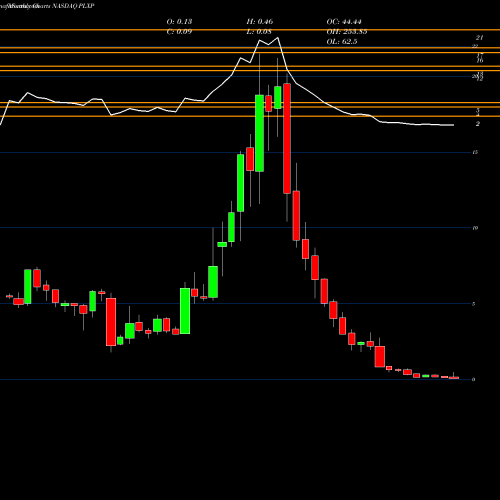The image size is (500, 500).
Task: Click the 10 price axis label
Action: [x=475, y=228]
